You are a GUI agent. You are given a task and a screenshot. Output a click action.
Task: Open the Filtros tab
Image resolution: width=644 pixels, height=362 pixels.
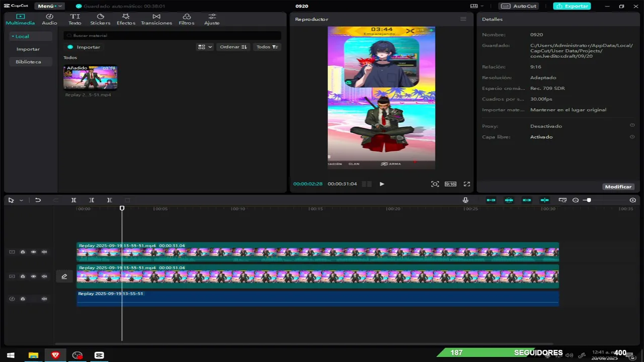[x=187, y=19]
